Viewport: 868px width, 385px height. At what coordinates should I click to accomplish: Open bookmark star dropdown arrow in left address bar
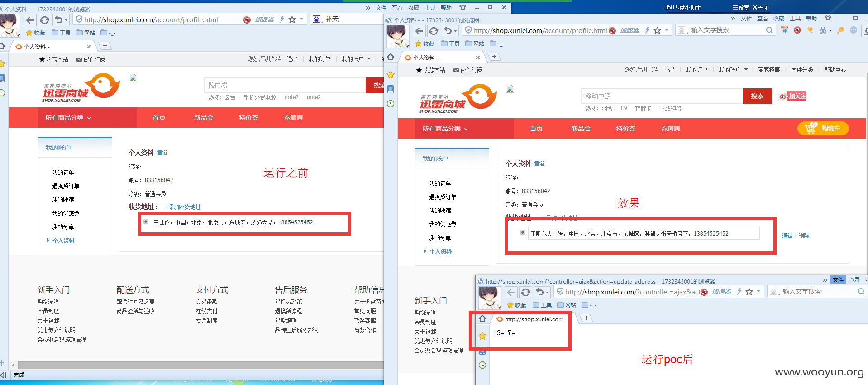(301, 19)
